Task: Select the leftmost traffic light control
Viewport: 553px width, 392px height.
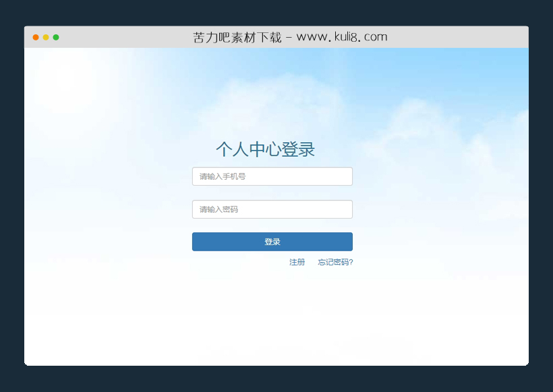Action: 34,37
